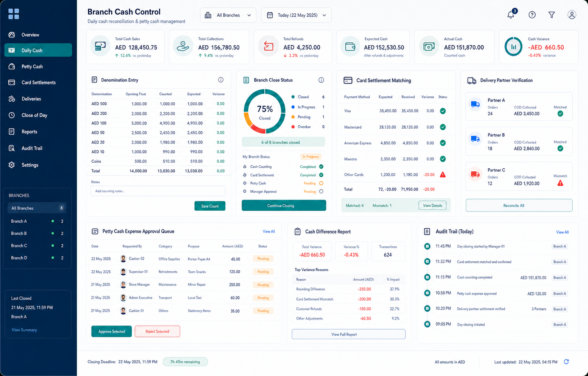Click the Manager Approval pending circle
588x376 pixels.
[321, 192]
